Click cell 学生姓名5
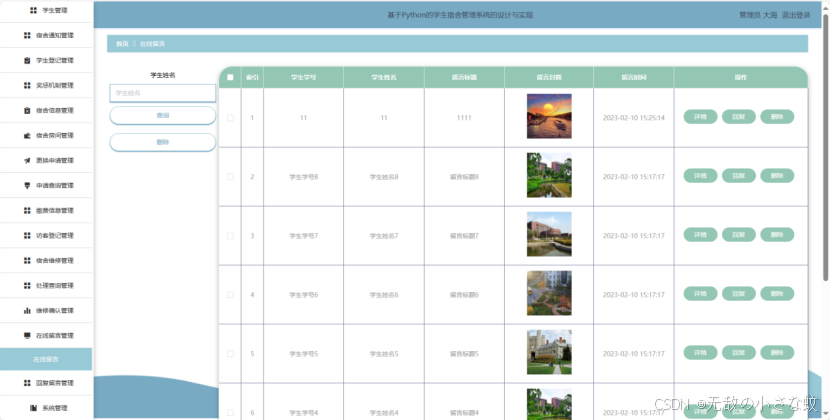The width and height of the screenshot is (830, 420). (384, 354)
